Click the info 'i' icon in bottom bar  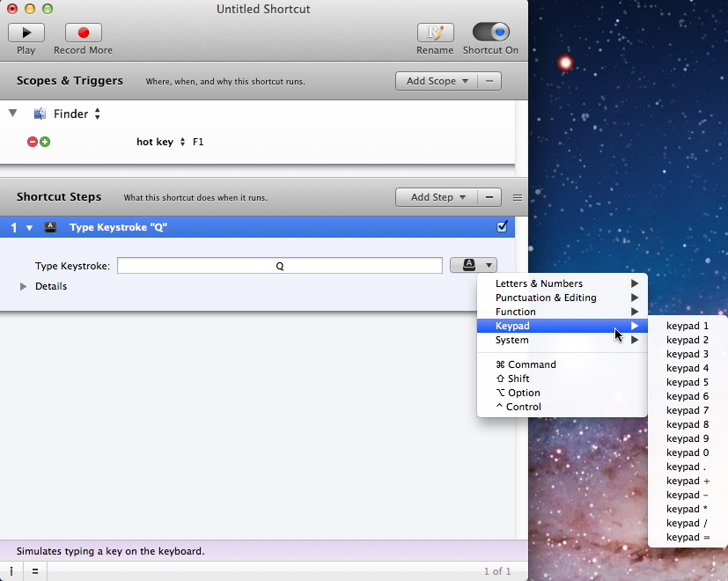tap(11, 571)
